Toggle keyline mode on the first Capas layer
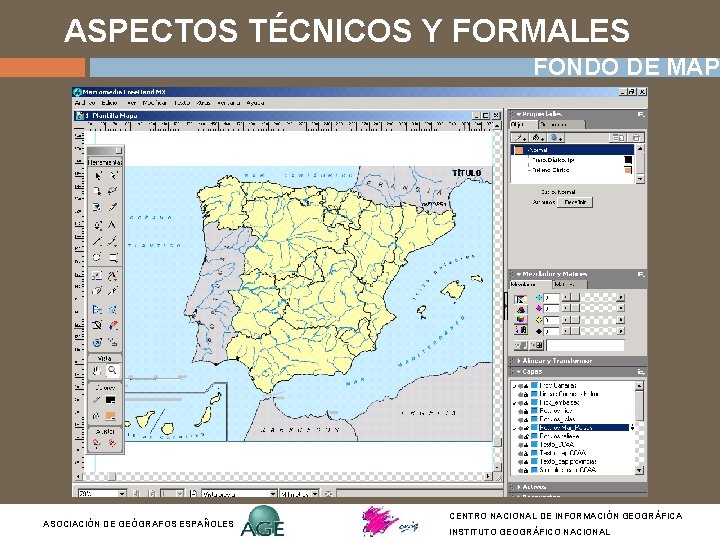Screen dimensions: 720x540 (x=521, y=386)
